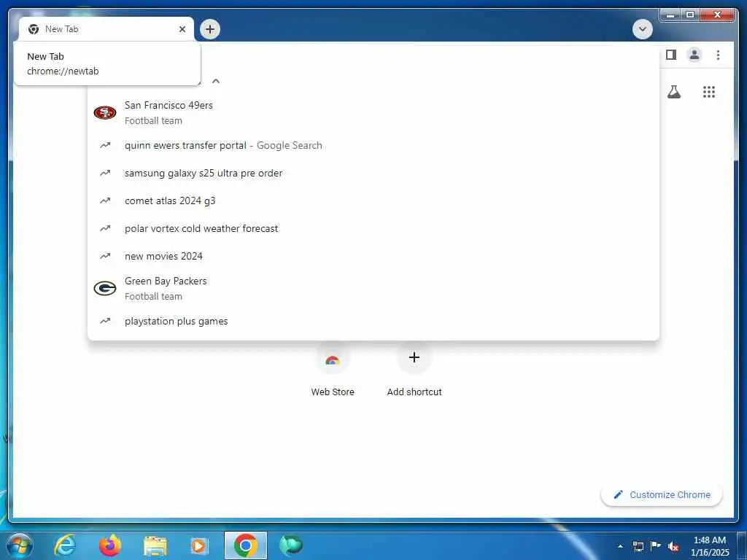The width and height of the screenshot is (747, 560).
Task: Open a new tab with the plus button
Action: 209,29
